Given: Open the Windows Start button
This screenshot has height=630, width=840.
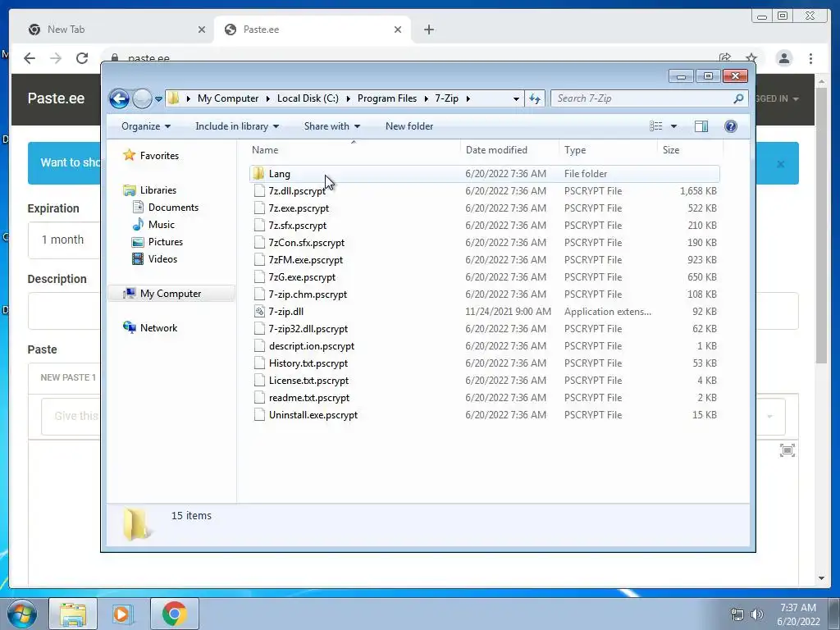Looking at the screenshot, I should (x=22, y=614).
